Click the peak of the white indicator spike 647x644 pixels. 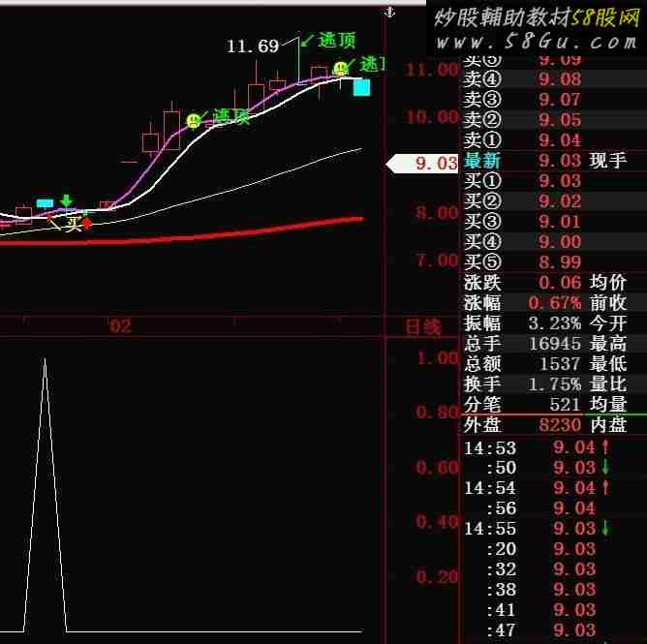[45, 359]
